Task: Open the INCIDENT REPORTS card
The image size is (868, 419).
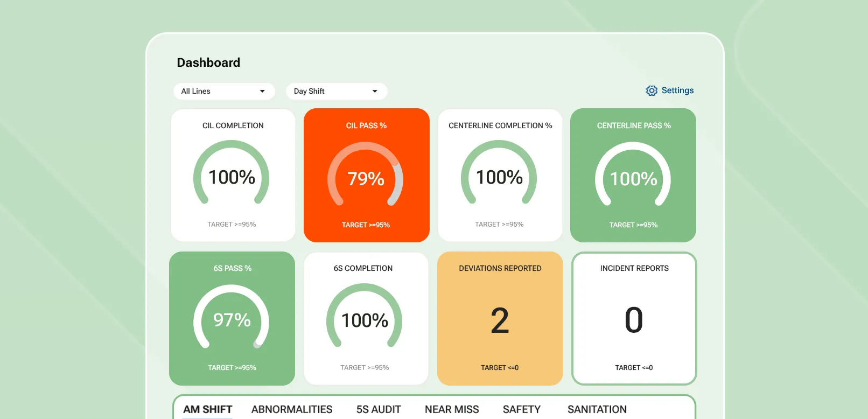Action: pyautogui.click(x=634, y=318)
